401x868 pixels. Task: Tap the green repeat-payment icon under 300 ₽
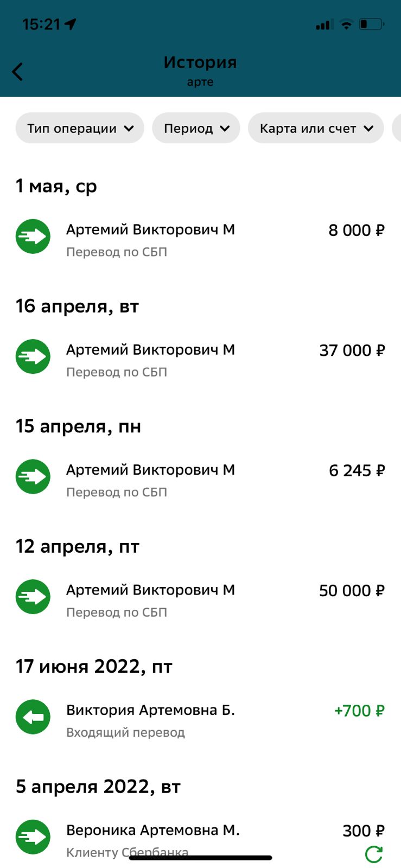pyautogui.click(x=374, y=854)
